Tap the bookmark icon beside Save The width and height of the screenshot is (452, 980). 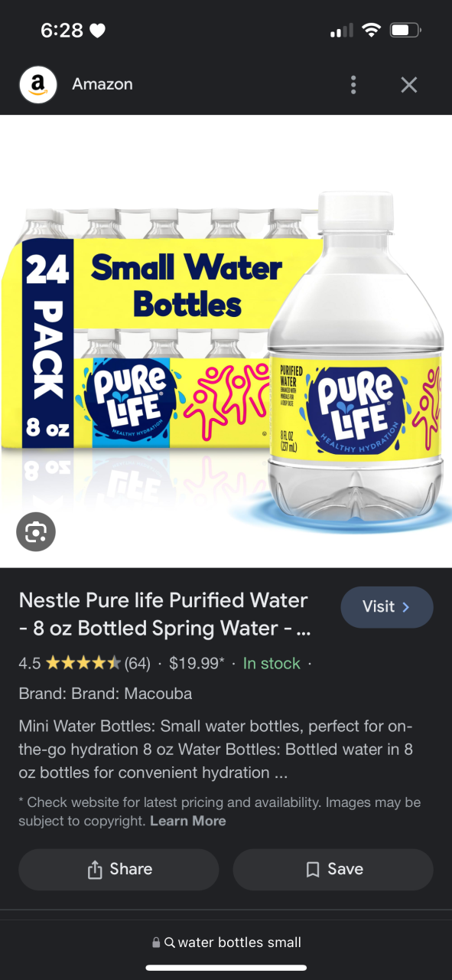tap(312, 869)
